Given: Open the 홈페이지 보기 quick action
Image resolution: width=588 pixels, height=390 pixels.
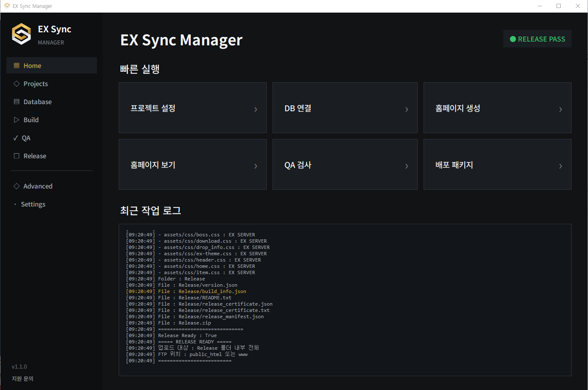Looking at the screenshot, I should 193,164.
